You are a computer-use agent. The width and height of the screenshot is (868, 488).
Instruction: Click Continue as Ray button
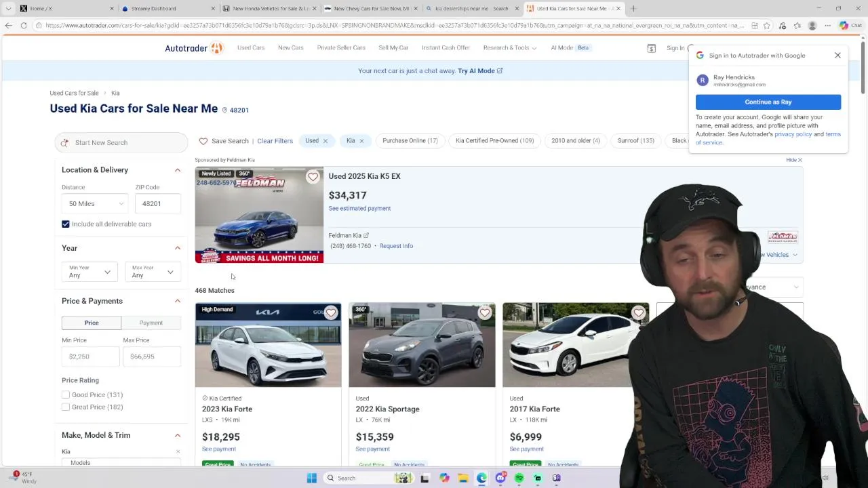pos(768,102)
